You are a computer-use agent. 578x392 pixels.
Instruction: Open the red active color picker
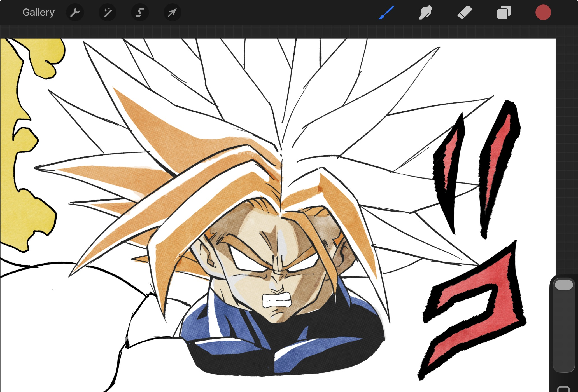[543, 12]
